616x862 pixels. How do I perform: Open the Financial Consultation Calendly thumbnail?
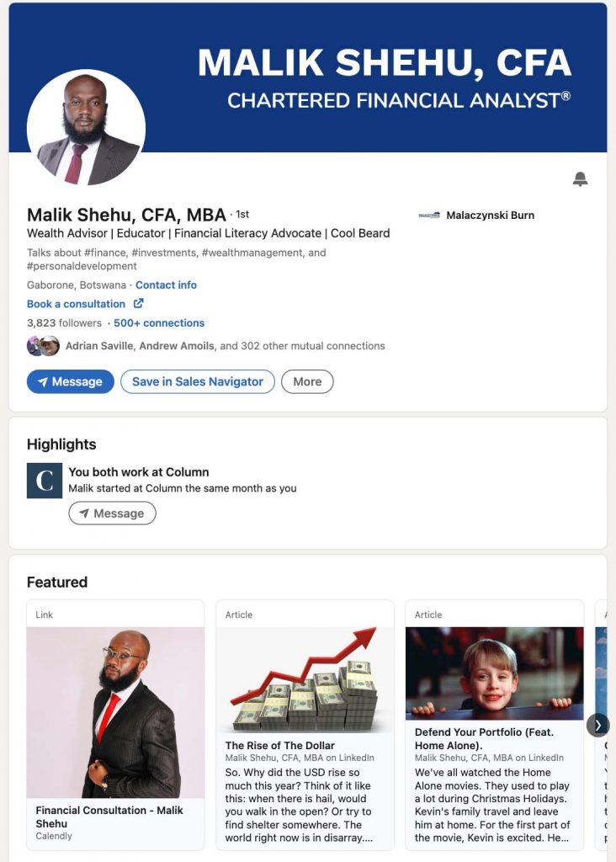115,712
